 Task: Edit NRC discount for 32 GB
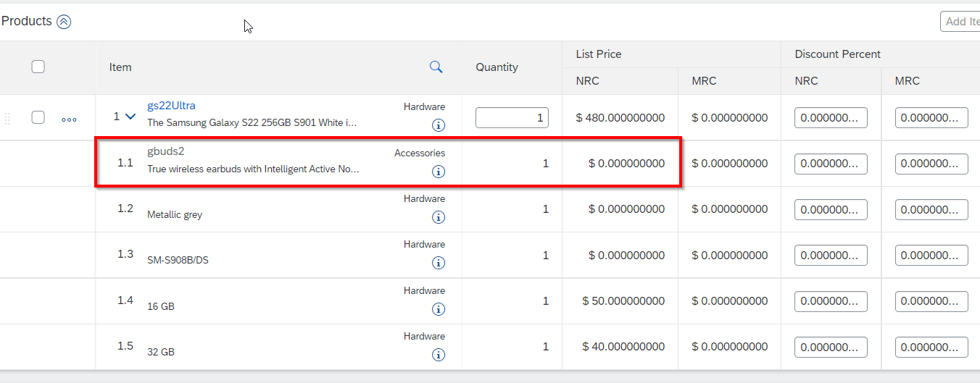[x=831, y=347]
